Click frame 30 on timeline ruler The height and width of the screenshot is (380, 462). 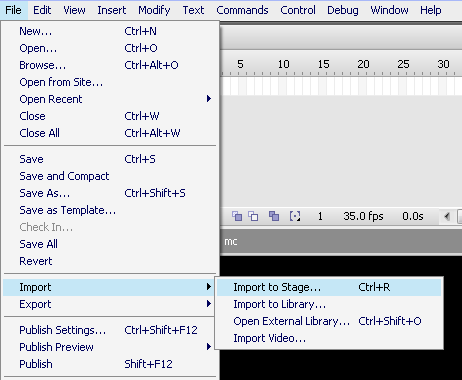[x=443, y=64]
